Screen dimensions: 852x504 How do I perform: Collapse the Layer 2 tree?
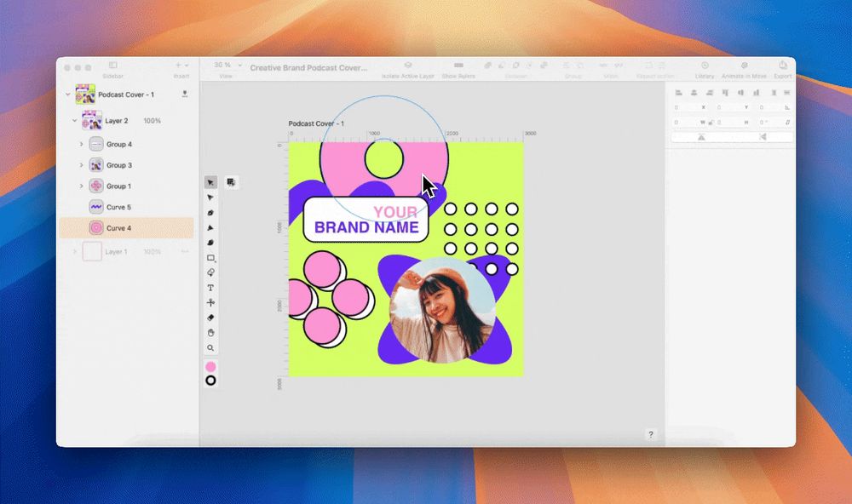(x=74, y=121)
